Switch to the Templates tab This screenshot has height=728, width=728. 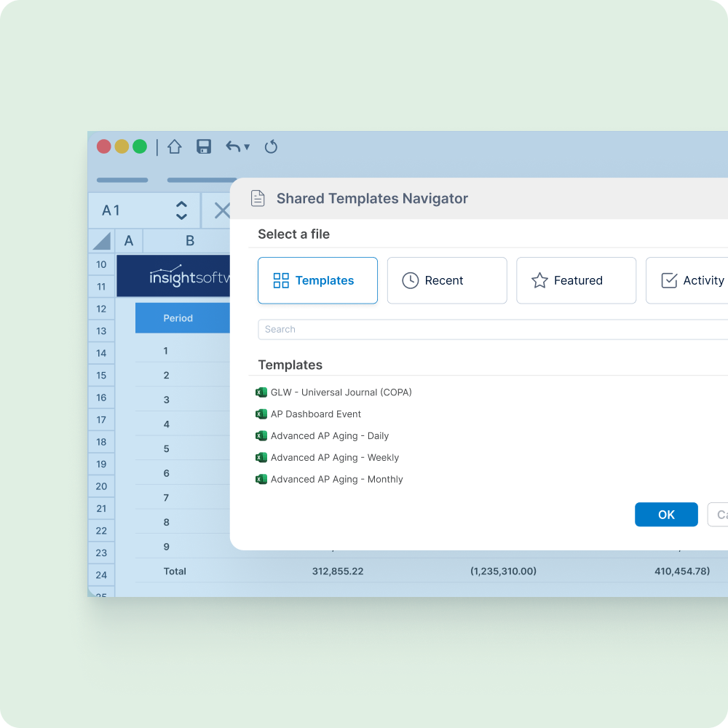(x=317, y=280)
